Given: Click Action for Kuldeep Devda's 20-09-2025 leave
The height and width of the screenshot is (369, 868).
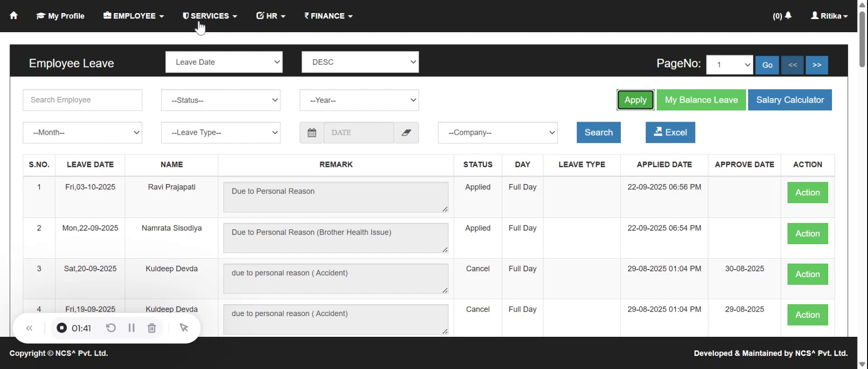Looking at the screenshot, I should click(x=807, y=274).
